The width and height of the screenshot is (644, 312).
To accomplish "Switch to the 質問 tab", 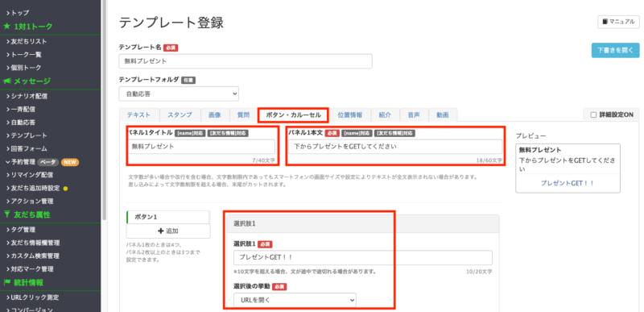I will 244,115.
